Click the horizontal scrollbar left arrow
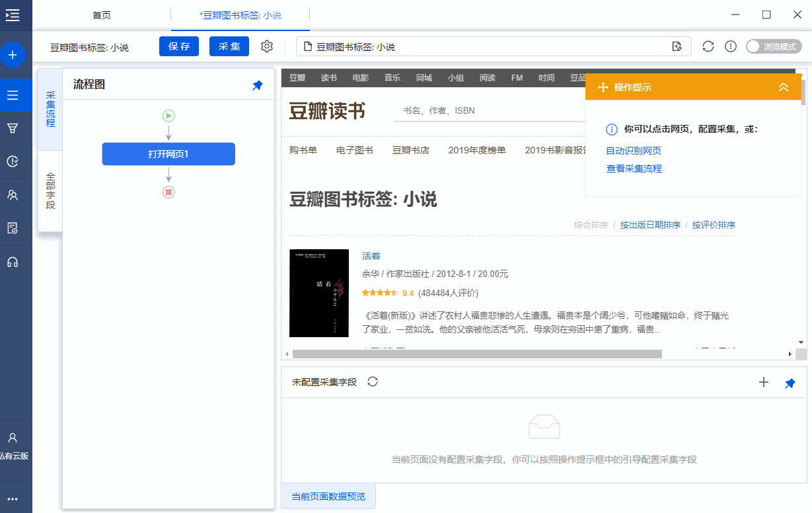812x513 pixels. 287,354
